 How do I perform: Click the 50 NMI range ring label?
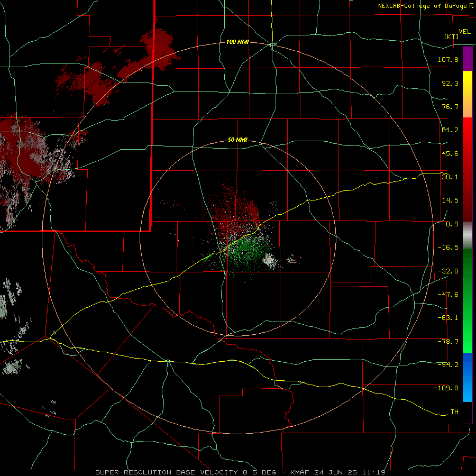point(237,140)
